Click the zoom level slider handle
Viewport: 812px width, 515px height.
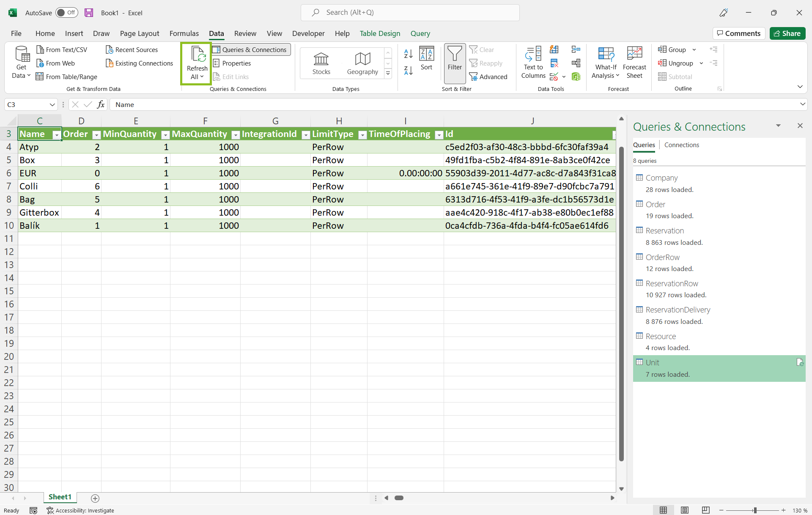(x=755, y=510)
